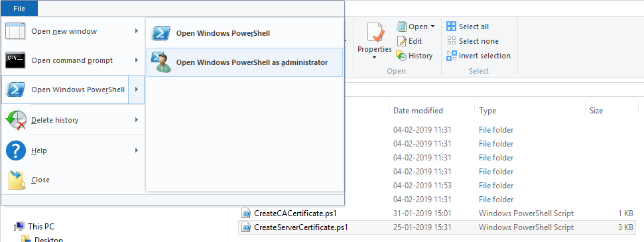Click the This PC computer icon

coord(19,226)
